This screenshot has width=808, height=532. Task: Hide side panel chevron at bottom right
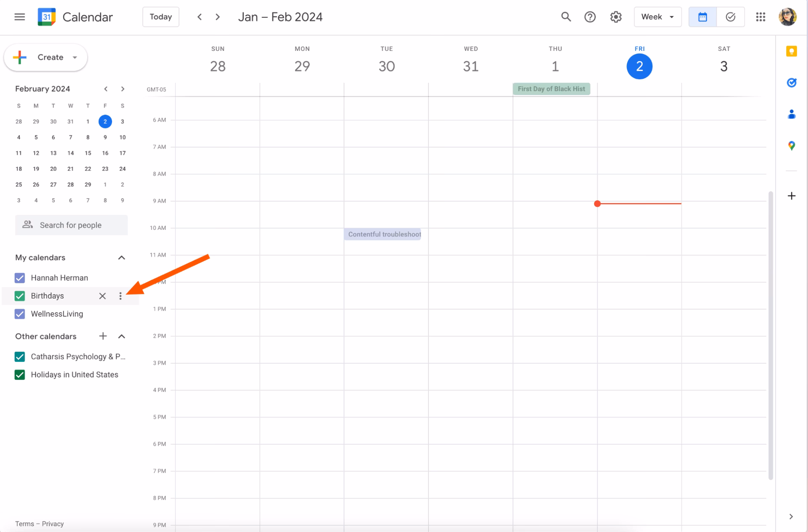(791, 516)
